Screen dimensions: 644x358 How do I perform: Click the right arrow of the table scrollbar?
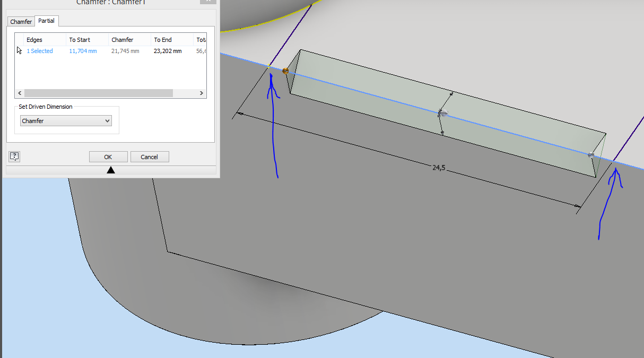coord(202,93)
